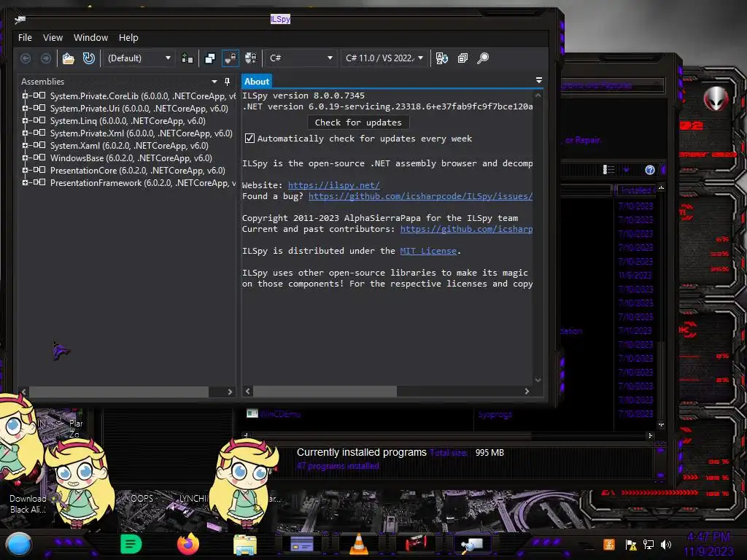Viewport: 747px width, 560px height.
Task: Open Manage assembly lists icon
Action: point(187,58)
